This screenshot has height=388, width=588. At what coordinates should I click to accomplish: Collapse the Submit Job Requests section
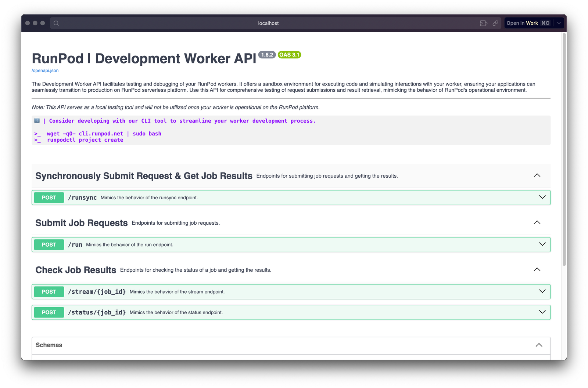(537, 222)
